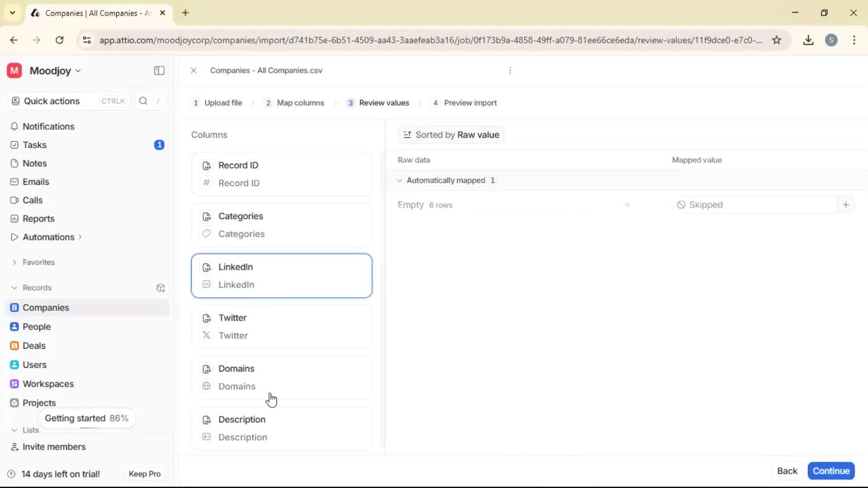Open the Emails section
The width and height of the screenshot is (868, 488).
click(x=36, y=182)
